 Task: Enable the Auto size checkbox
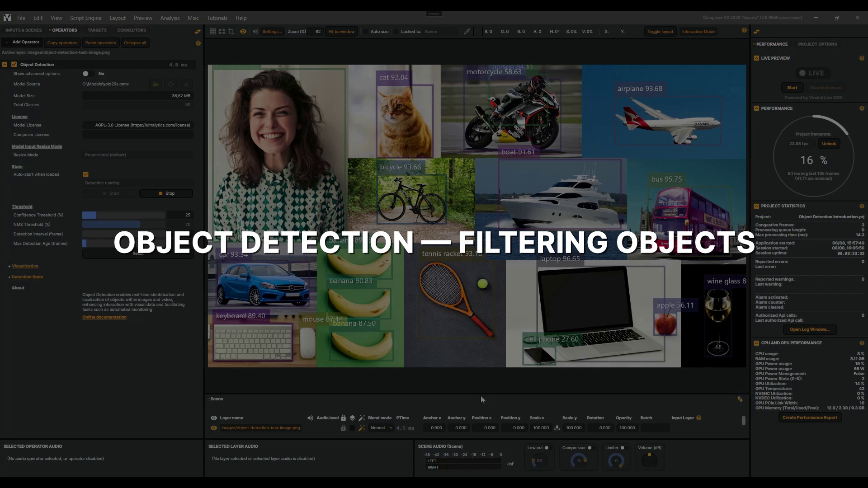(x=365, y=32)
